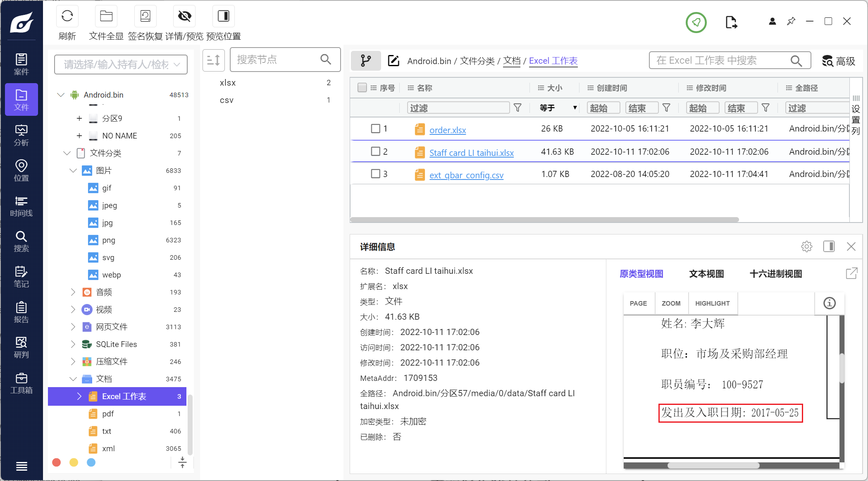Switch to 十六进制视图 tab
The width and height of the screenshot is (868, 481).
pyautogui.click(x=776, y=274)
